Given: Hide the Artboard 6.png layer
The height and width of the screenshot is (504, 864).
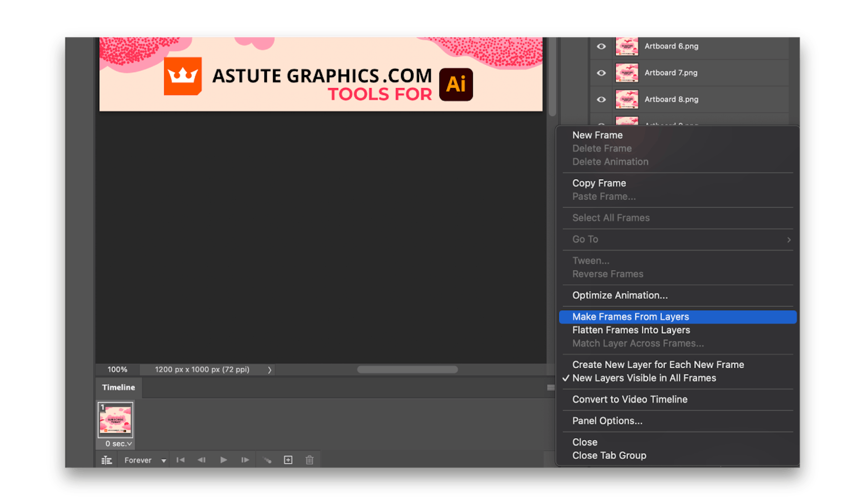Looking at the screenshot, I should click(601, 46).
